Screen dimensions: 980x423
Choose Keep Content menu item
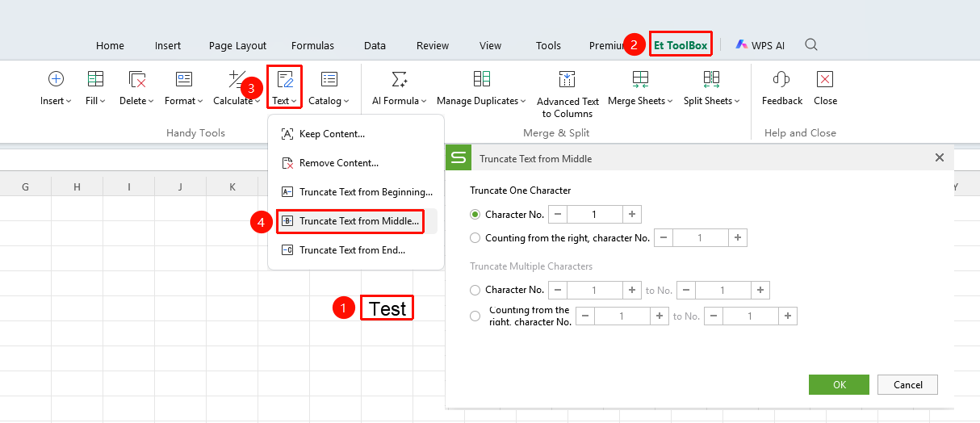point(356,134)
